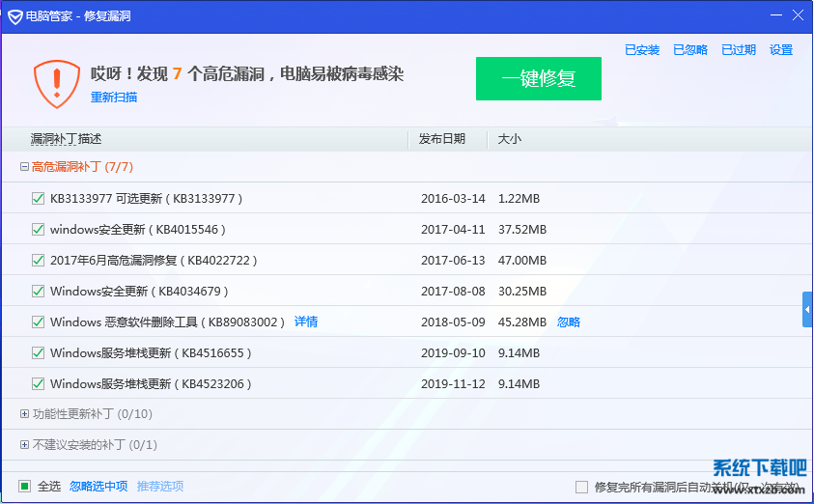This screenshot has width=814, height=504.
Task: Toggle Windows服务堆栈更新 KB4516655 checkbox
Action: (x=38, y=353)
